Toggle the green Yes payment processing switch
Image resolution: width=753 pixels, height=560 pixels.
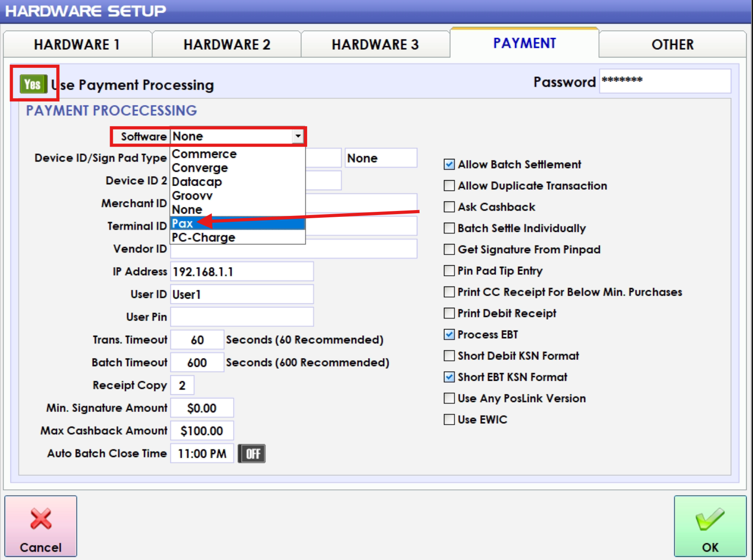click(33, 84)
